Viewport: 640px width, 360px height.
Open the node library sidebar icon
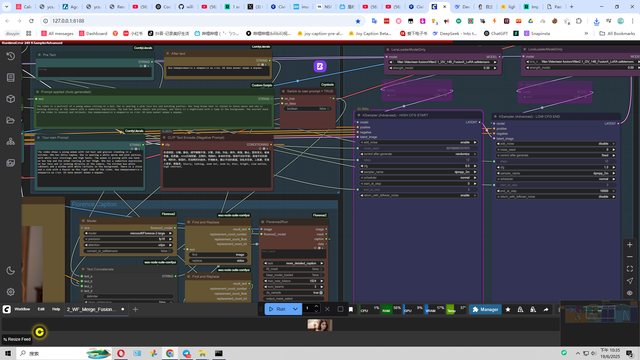pyautogui.click(x=11, y=78)
